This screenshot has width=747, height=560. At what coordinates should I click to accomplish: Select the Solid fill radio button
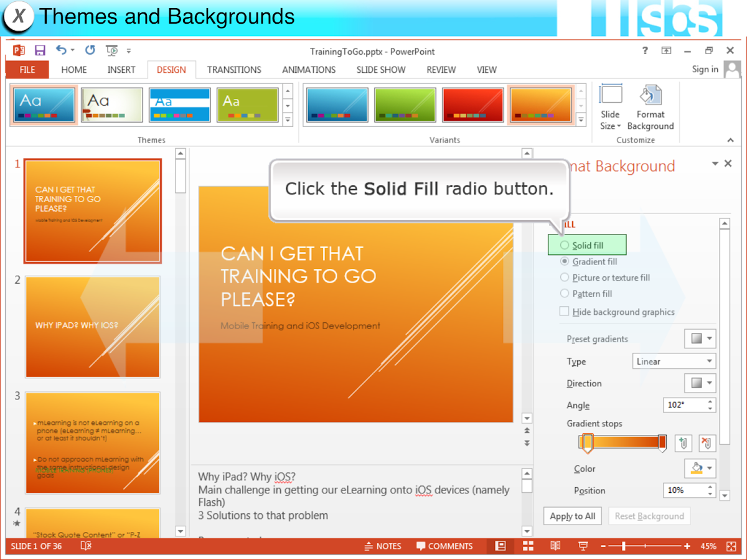point(565,245)
